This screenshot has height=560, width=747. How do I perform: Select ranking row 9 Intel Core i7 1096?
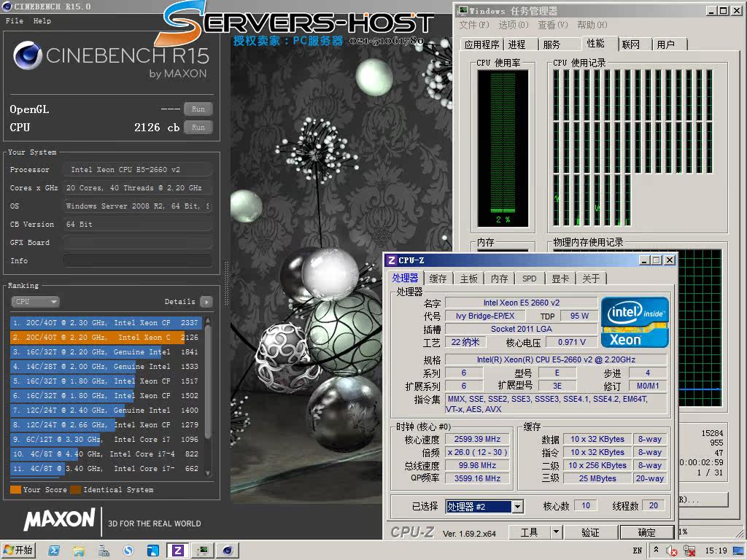pyautogui.click(x=106, y=440)
